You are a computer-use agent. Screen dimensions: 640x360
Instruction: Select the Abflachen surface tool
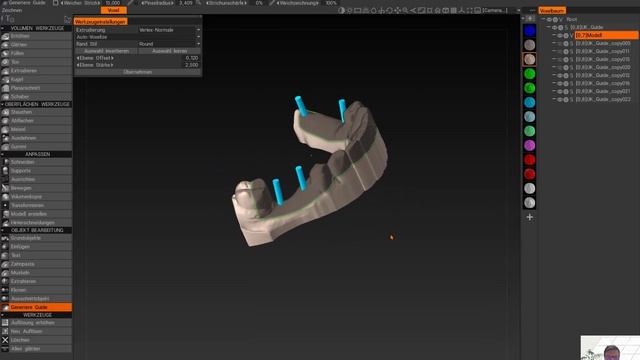[x=36, y=120]
